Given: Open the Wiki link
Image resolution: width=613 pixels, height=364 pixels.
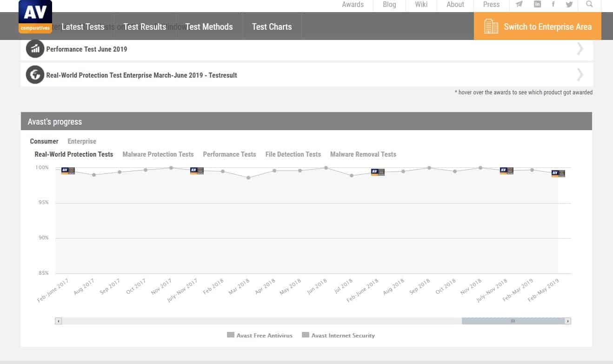Looking at the screenshot, I should 421,5.
